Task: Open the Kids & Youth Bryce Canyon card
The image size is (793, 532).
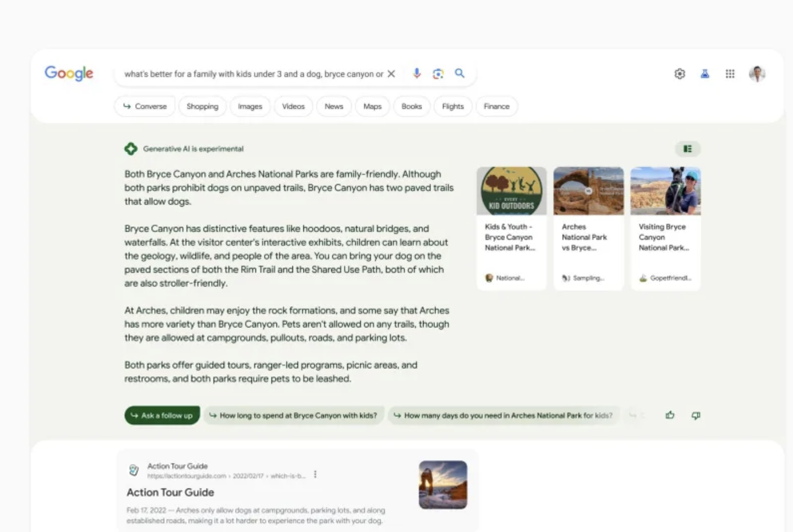Action: [x=511, y=228]
